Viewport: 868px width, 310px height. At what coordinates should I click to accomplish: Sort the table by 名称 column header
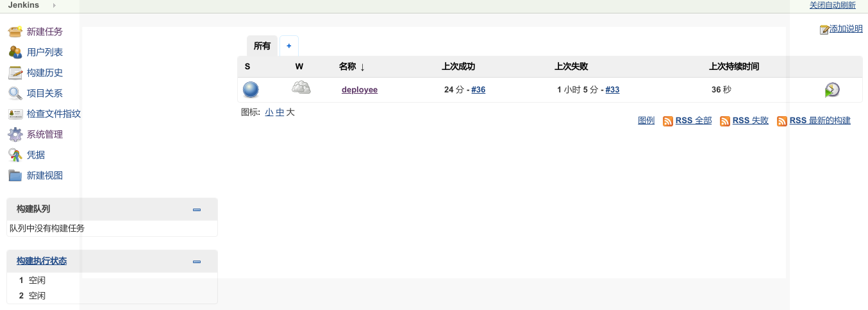[x=347, y=67]
